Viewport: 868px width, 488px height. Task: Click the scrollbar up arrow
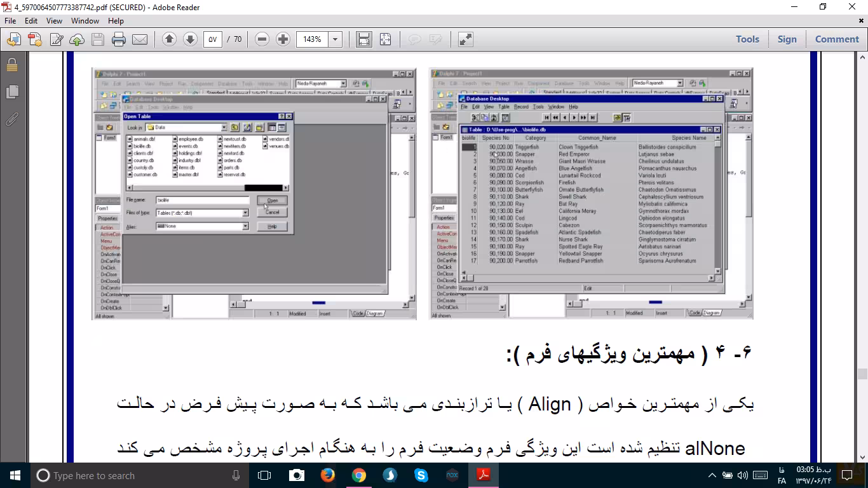(x=862, y=57)
